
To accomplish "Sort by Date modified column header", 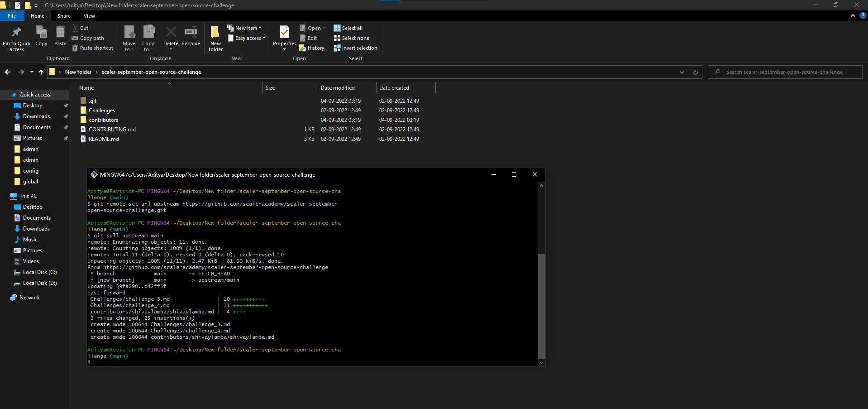I will [347, 88].
